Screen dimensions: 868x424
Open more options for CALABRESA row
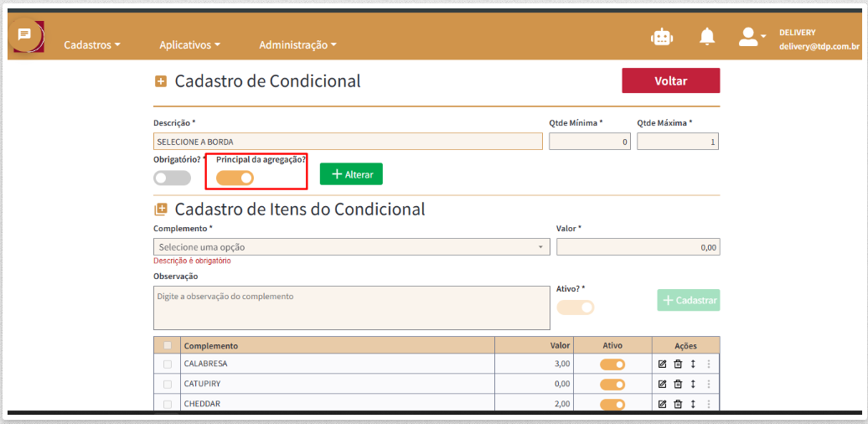[x=708, y=364]
